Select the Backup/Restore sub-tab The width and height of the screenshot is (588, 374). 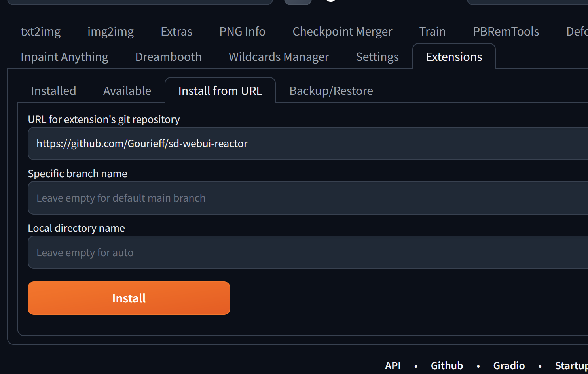click(x=331, y=91)
